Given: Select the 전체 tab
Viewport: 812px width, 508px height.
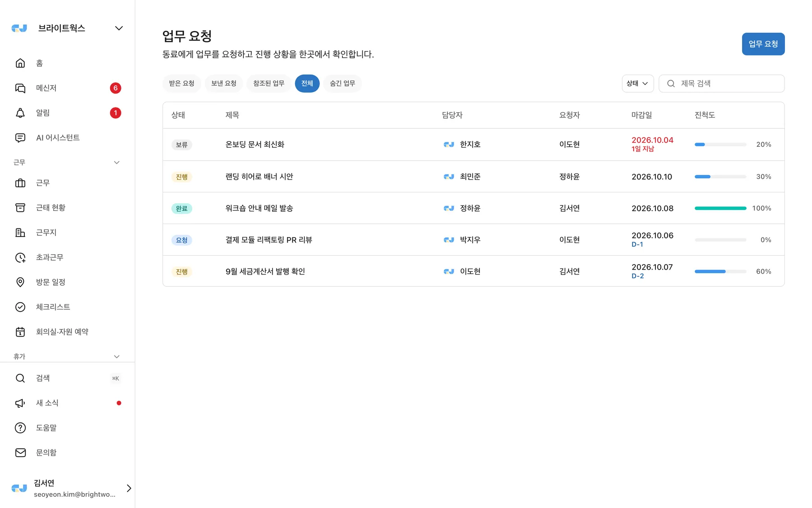Looking at the screenshot, I should pos(307,84).
